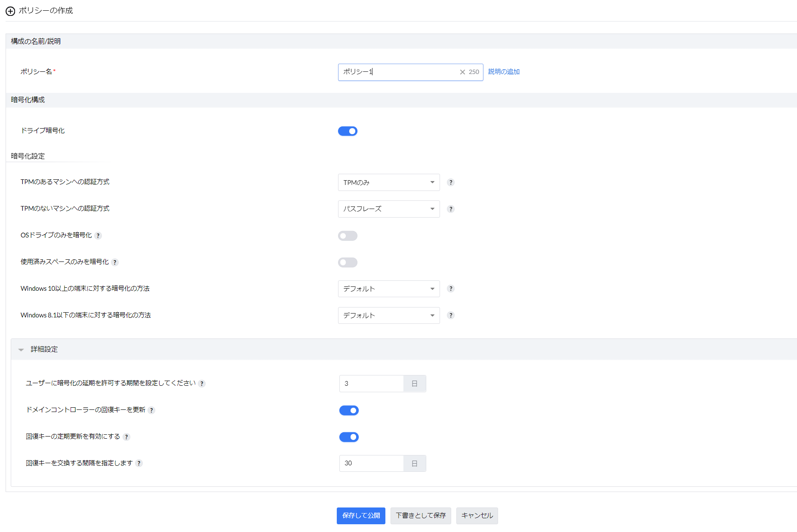Open the パスフレーズ authentication dropdown
The image size is (797, 532).
point(389,209)
